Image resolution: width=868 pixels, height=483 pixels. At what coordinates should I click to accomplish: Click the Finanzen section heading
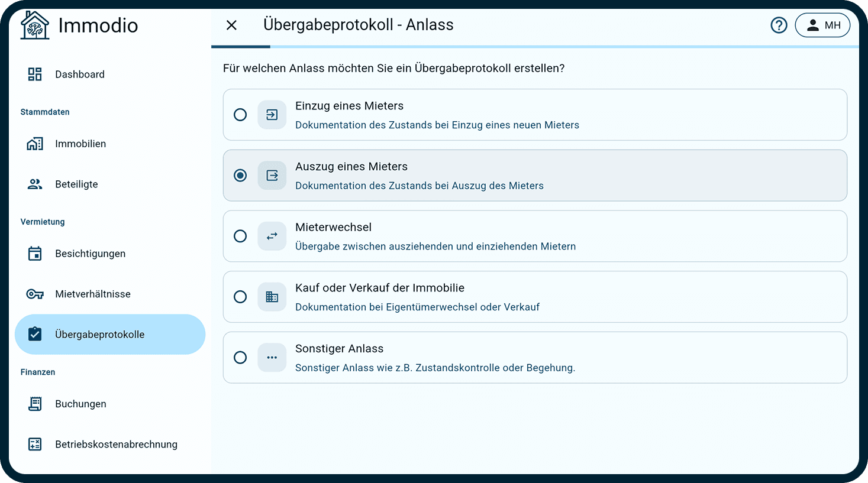38,372
